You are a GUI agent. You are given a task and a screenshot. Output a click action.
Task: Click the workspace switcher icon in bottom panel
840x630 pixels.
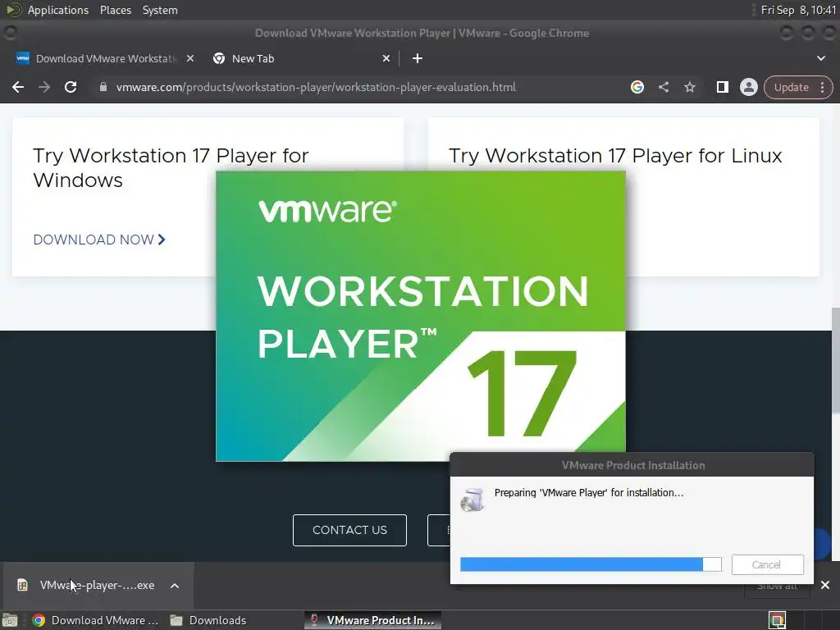(x=777, y=620)
